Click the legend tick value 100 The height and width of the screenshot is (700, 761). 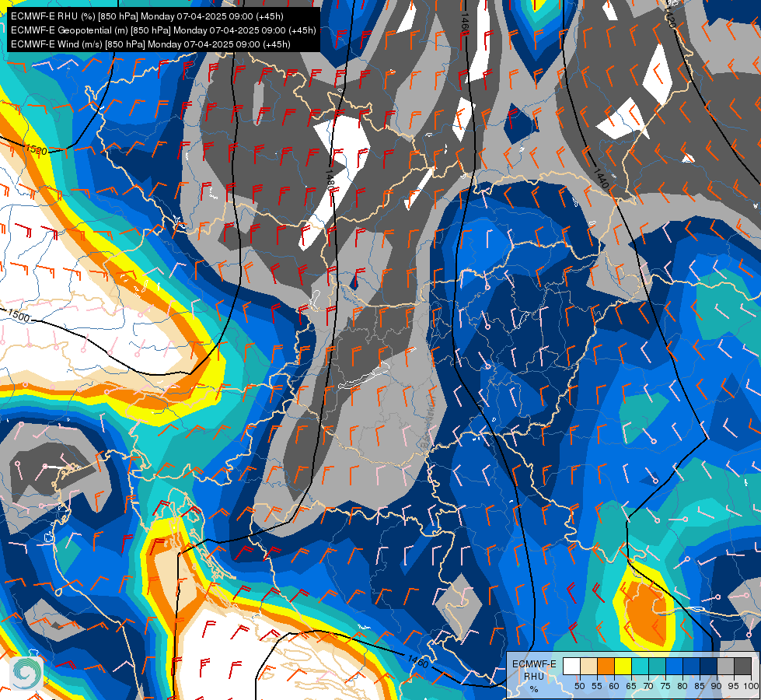[x=752, y=686]
